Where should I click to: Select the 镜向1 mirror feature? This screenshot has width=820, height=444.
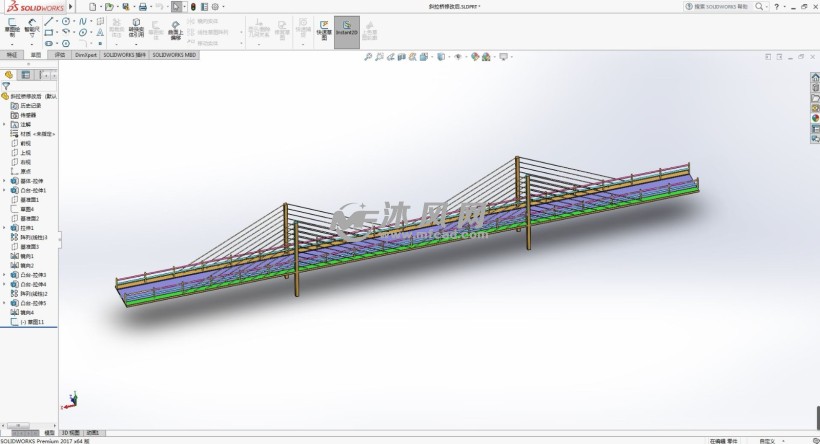26,256
